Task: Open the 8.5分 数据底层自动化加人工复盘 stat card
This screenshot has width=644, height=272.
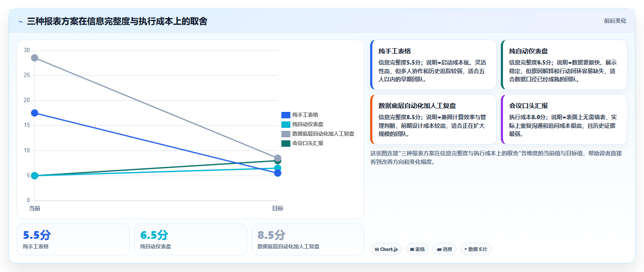Action: (x=308, y=239)
